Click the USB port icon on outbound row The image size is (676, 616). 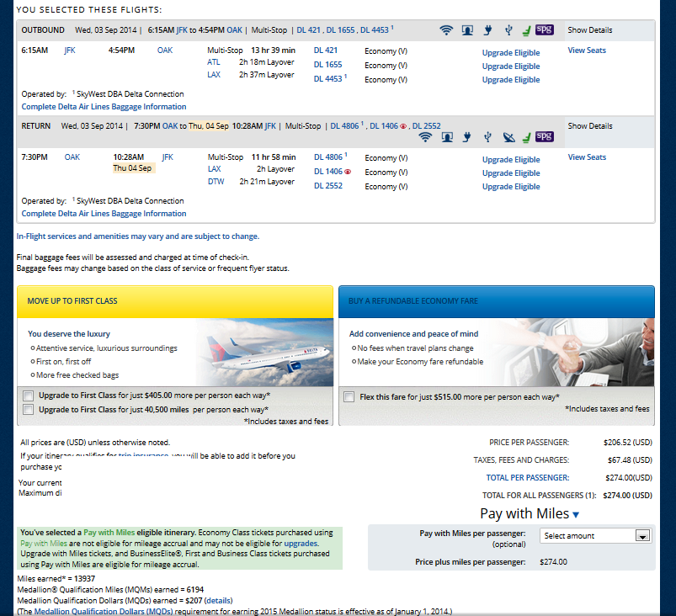508,30
